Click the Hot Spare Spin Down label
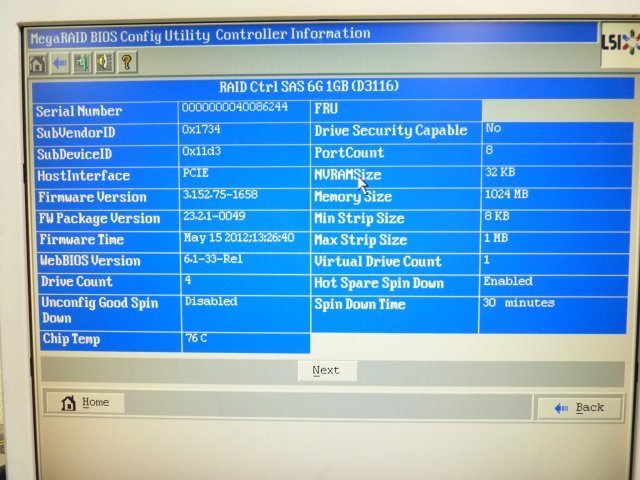 coord(379,283)
